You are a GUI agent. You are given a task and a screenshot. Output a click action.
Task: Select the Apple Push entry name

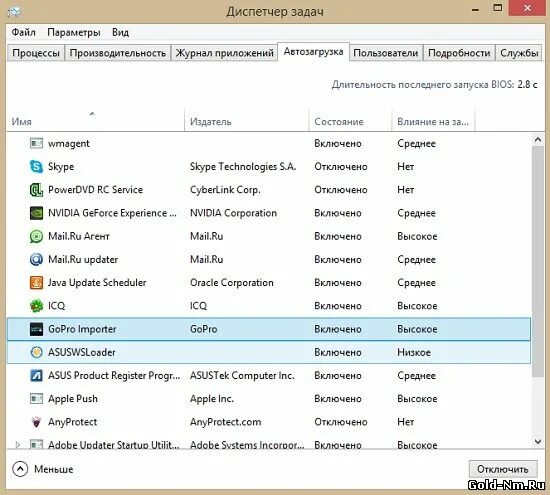tap(73, 399)
